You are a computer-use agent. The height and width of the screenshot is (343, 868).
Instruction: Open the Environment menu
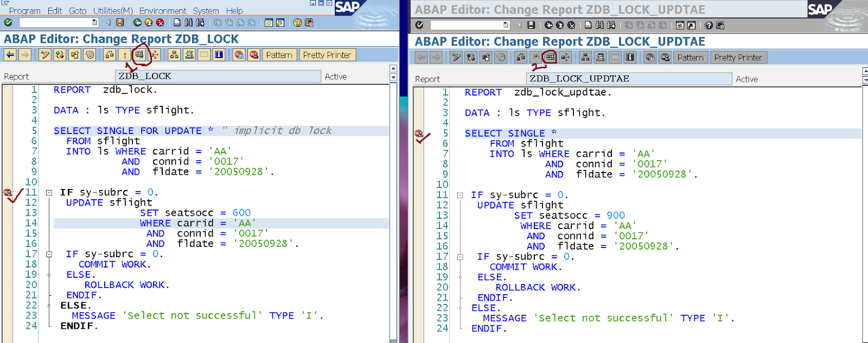coord(163,10)
